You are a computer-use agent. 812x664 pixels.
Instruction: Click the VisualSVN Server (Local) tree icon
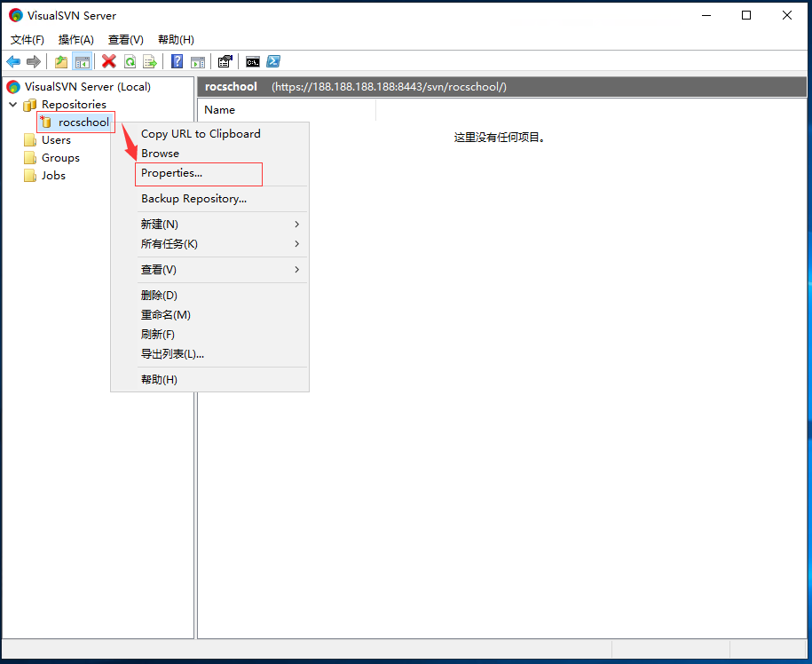pyautogui.click(x=13, y=87)
